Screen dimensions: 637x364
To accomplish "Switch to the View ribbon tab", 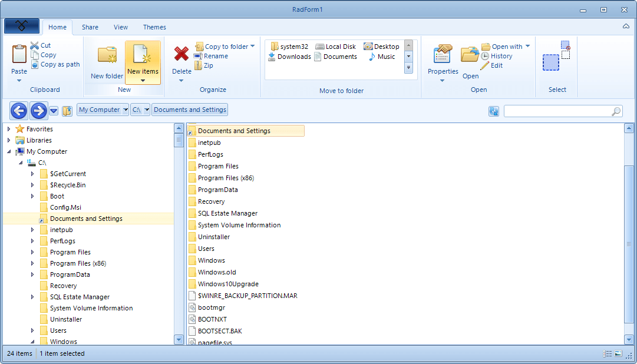I will [120, 27].
